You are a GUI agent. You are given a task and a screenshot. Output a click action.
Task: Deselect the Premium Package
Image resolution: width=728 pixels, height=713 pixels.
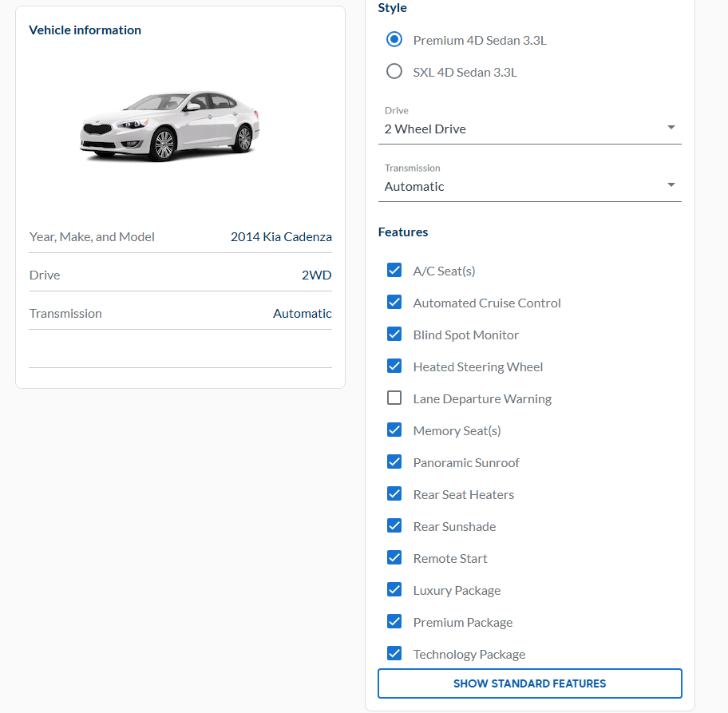pos(394,622)
